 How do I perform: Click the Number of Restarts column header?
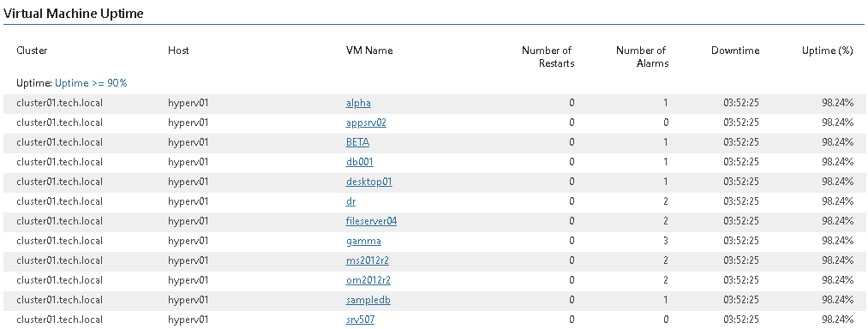point(548,57)
